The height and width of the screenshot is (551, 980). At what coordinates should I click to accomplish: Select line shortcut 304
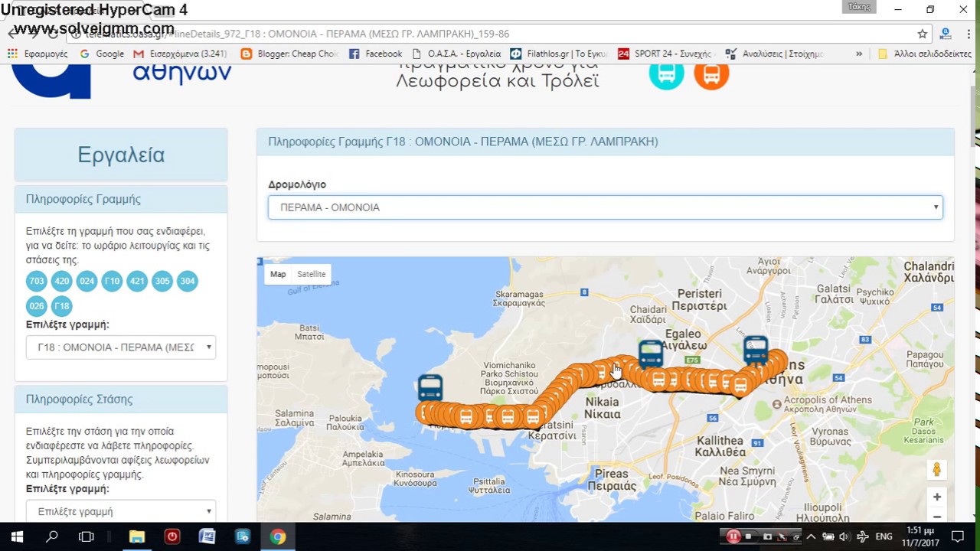tap(188, 281)
